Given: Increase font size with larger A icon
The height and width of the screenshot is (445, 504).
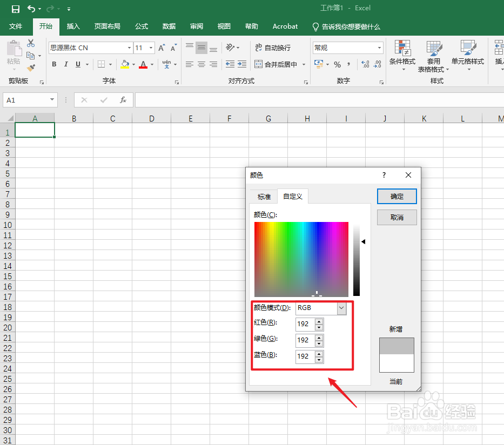Looking at the screenshot, I should pos(162,48).
